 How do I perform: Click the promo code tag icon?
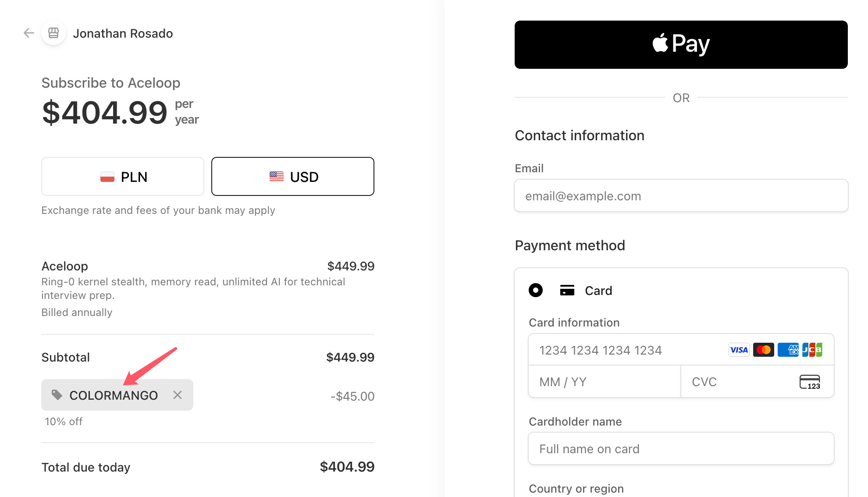(x=57, y=395)
